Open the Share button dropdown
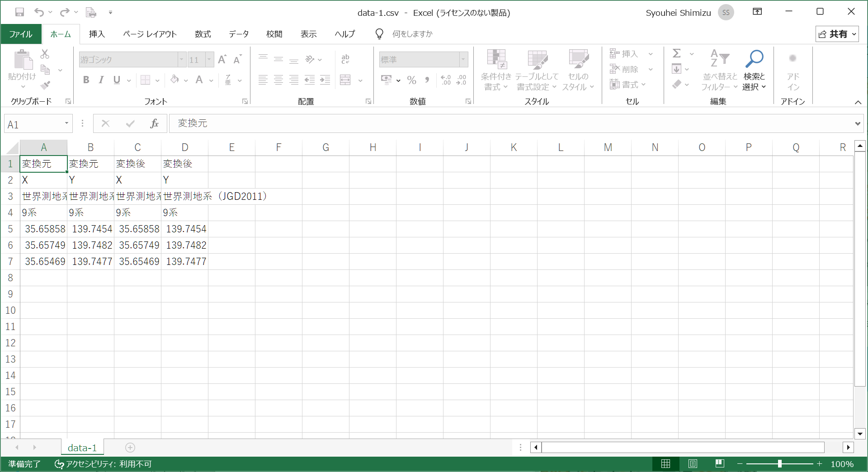Viewport: 868px width, 472px height. (837, 34)
